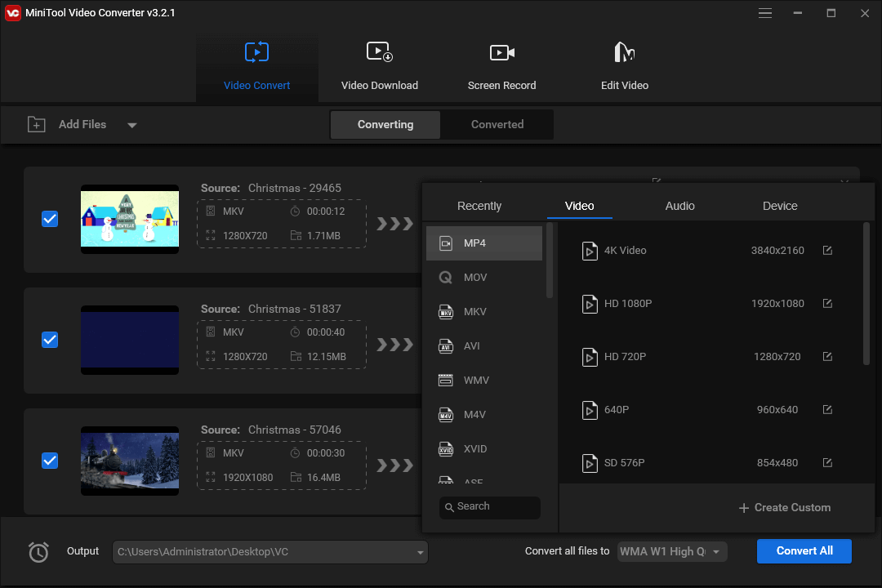
Task: Open the Video Download icon
Action: [x=380, y=52]
